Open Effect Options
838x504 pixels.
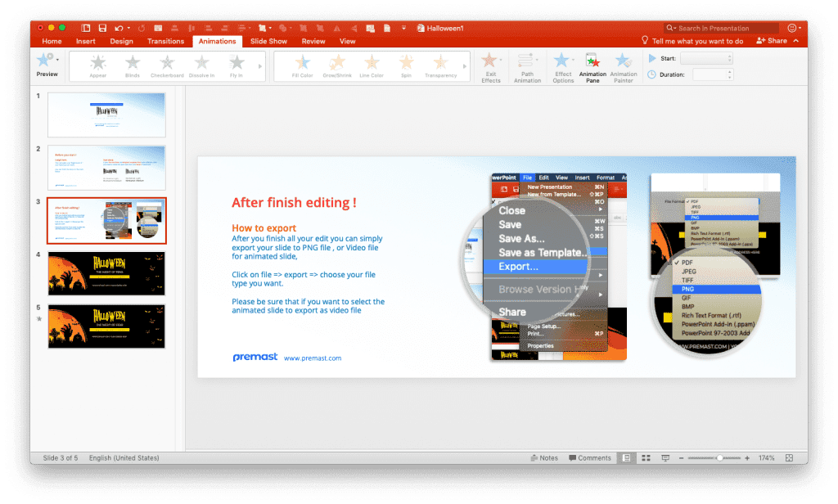point(563,68)
